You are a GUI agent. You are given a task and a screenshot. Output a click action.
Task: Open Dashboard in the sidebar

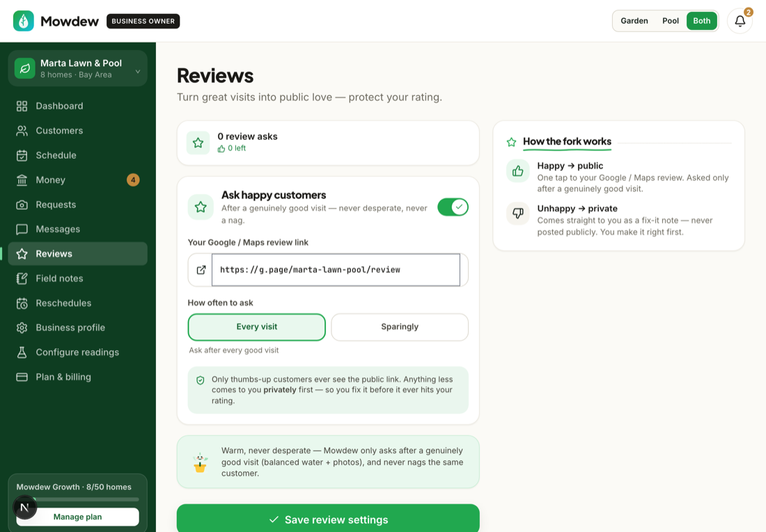point(78,106)
